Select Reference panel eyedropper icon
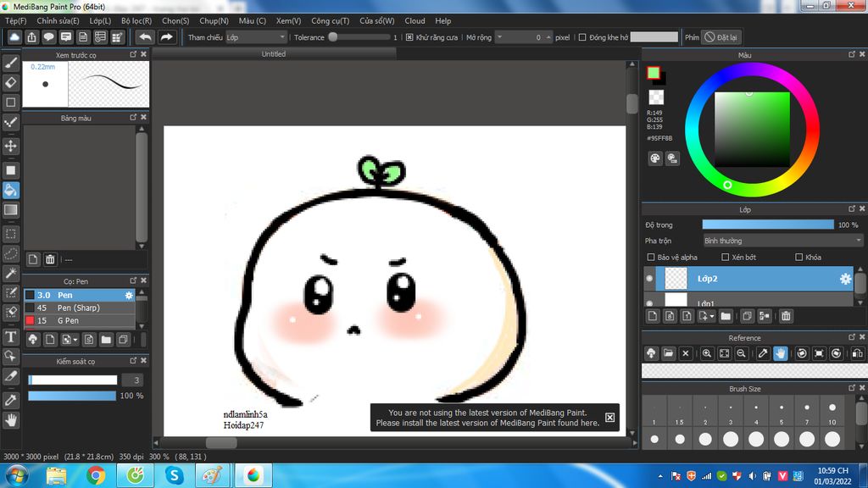The width and height of the screenshot is (868, 488). coord(763,353)
